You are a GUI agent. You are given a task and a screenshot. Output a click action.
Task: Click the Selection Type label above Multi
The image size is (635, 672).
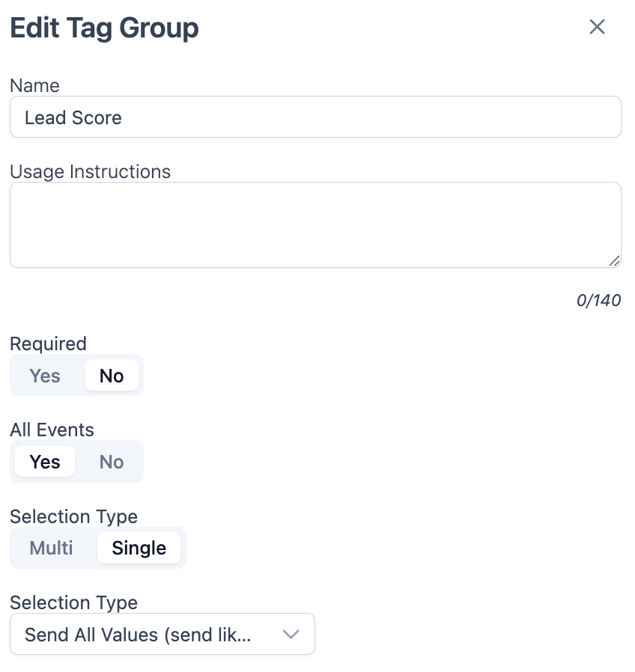tap(73, 516)
